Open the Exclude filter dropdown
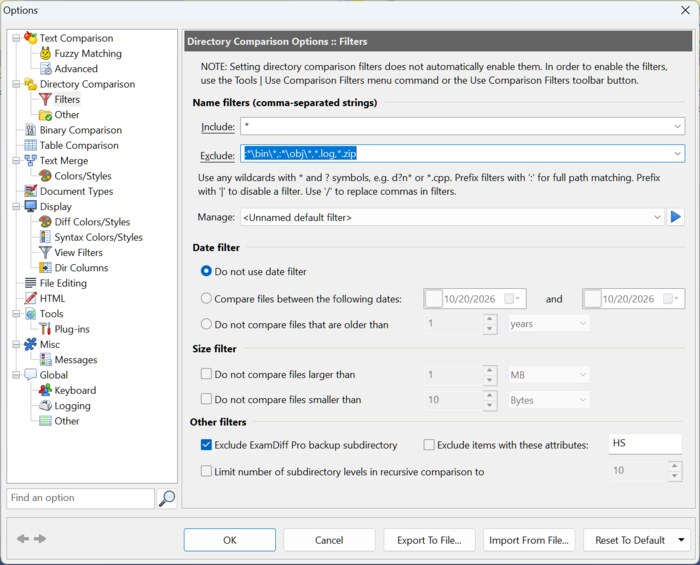This screenshot has height=565, width=700. coord(677,154)
